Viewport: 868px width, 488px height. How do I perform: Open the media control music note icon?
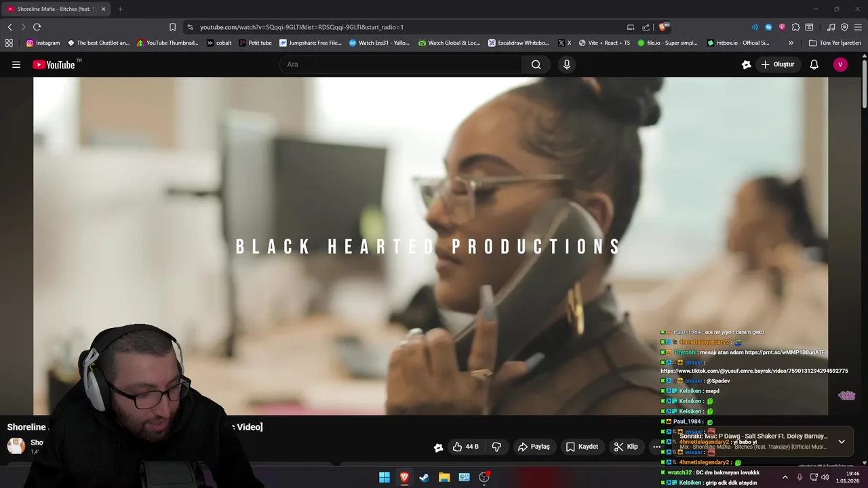pyautogui.click(x=831, y=27)
